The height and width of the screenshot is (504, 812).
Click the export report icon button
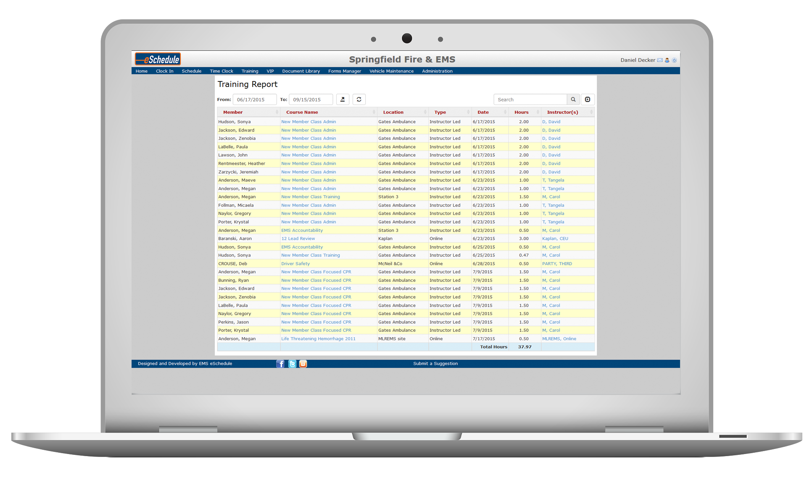point(343,100)
